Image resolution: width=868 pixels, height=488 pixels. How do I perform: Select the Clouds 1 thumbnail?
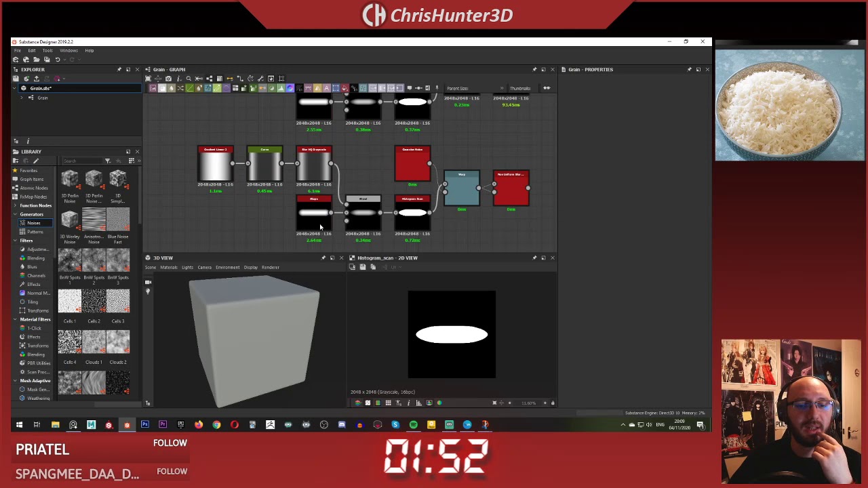(x=94, y=342)
